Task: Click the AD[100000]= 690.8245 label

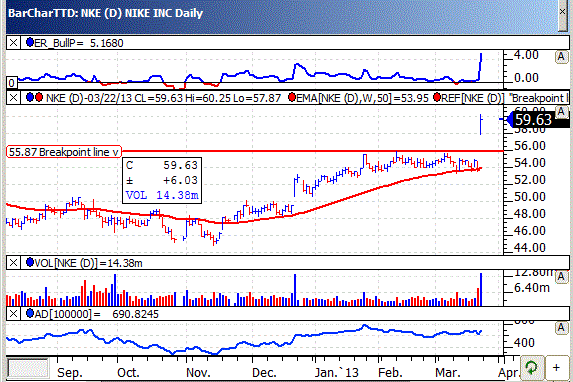Action: point(97,314)
